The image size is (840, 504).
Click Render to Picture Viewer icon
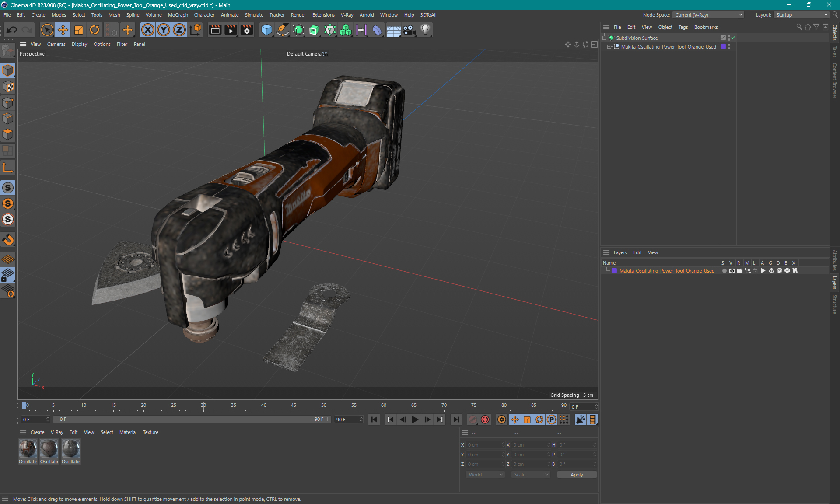[x=231, y=30]
